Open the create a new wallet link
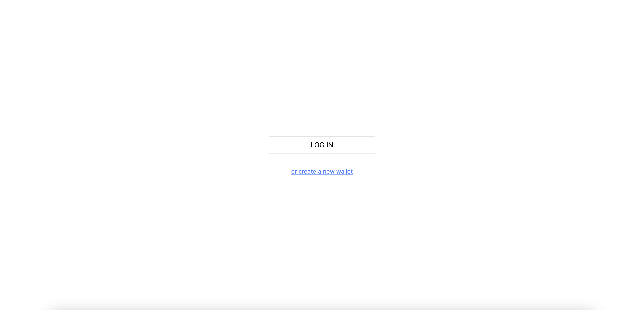 322,171
